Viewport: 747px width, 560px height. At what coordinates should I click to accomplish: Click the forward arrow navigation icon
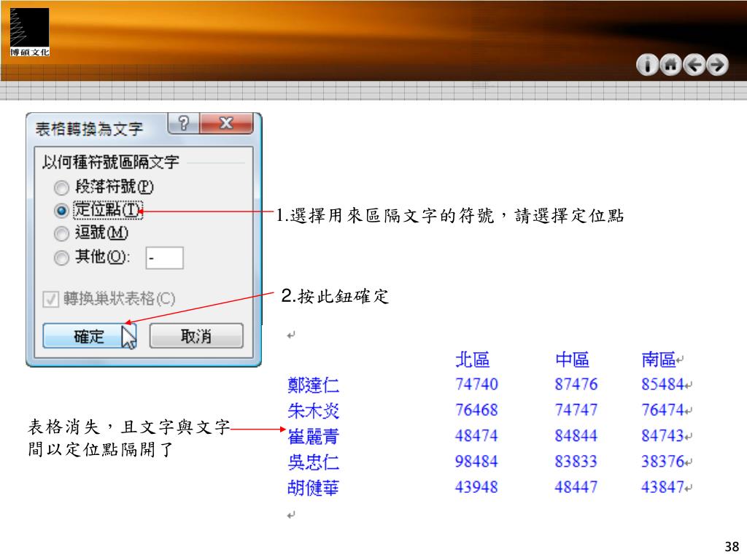[x=718, y=65]
